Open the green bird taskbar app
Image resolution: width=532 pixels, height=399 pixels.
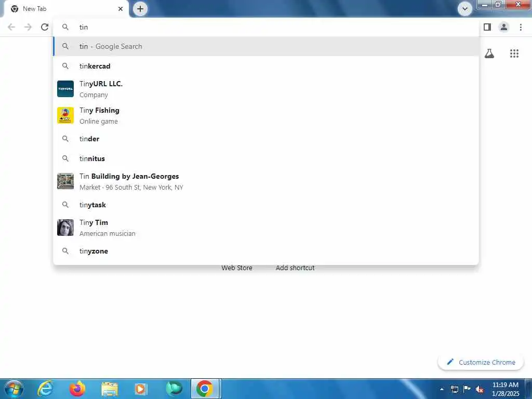click(174, 389)
